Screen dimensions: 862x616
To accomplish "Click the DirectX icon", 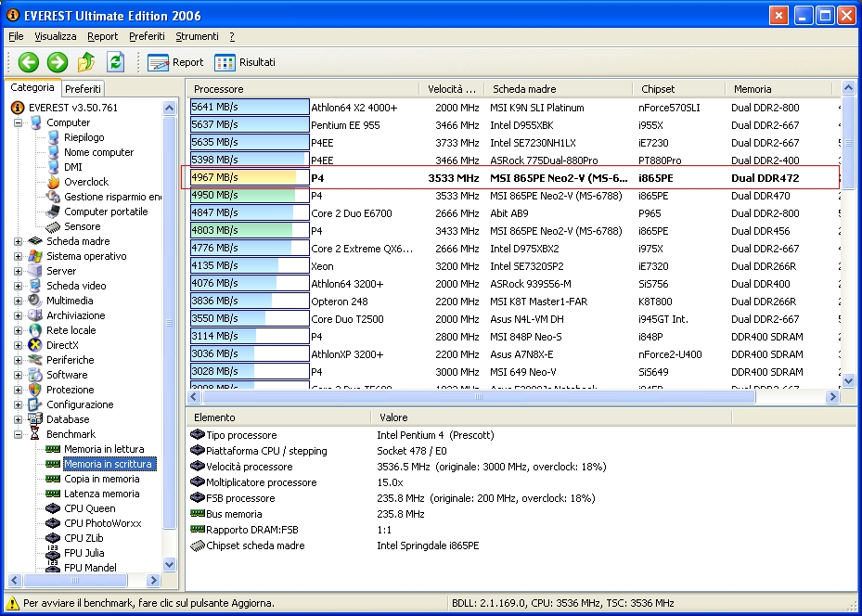I will 35,345.
